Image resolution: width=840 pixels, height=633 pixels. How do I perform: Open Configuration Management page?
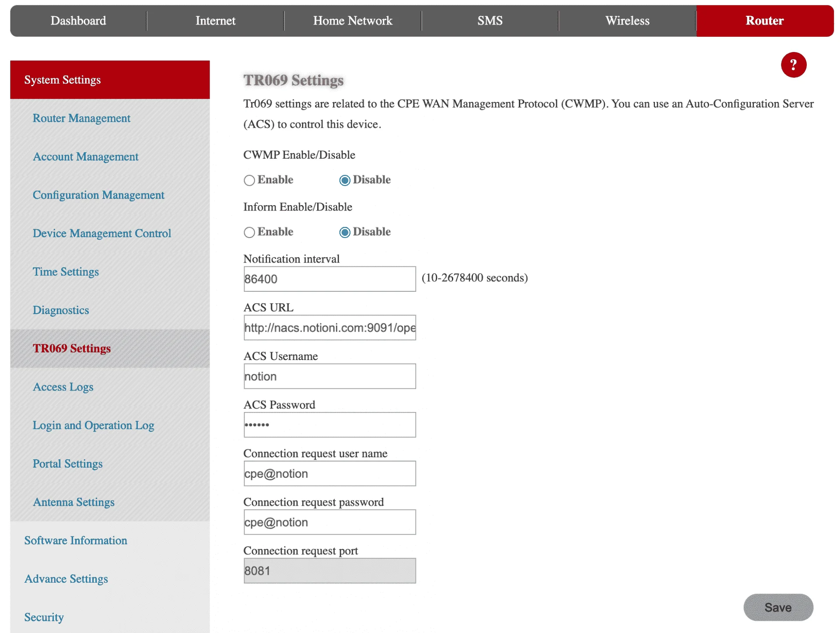click(110, 195)
